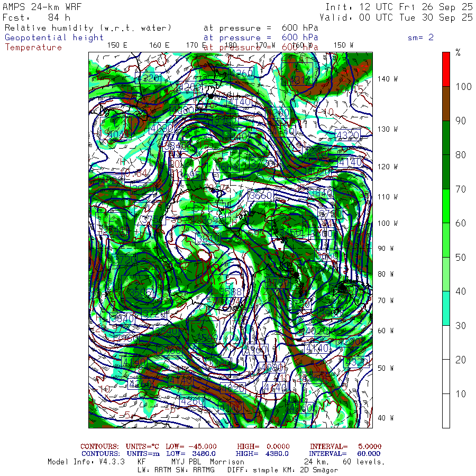The height and width of the screenshot is (476, 476).
Task: Click the "Relative humidity (w.r.t. water)" label
Action: [x=88, y=28]
